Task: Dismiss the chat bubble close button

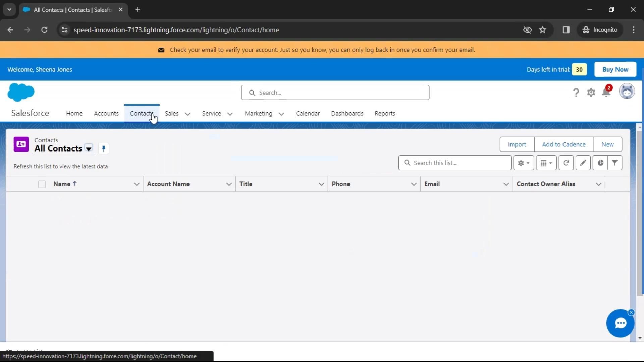Action: (x=631, y=312)
